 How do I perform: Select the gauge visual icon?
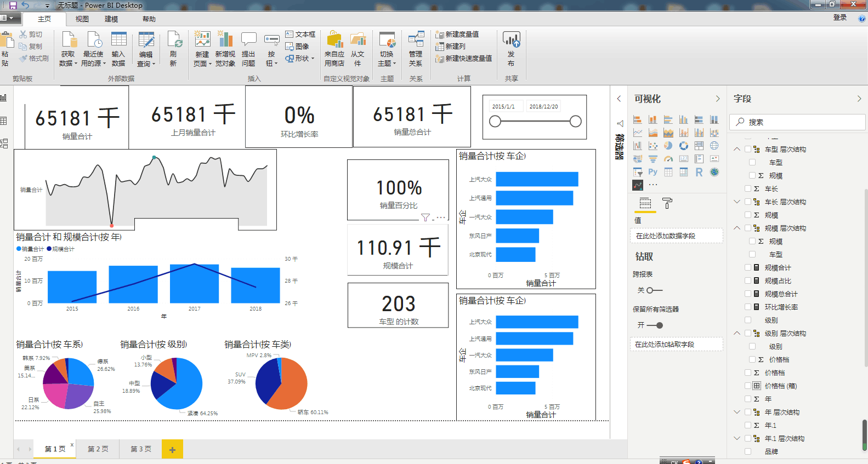pyautogui.click(x=668, y=159)
